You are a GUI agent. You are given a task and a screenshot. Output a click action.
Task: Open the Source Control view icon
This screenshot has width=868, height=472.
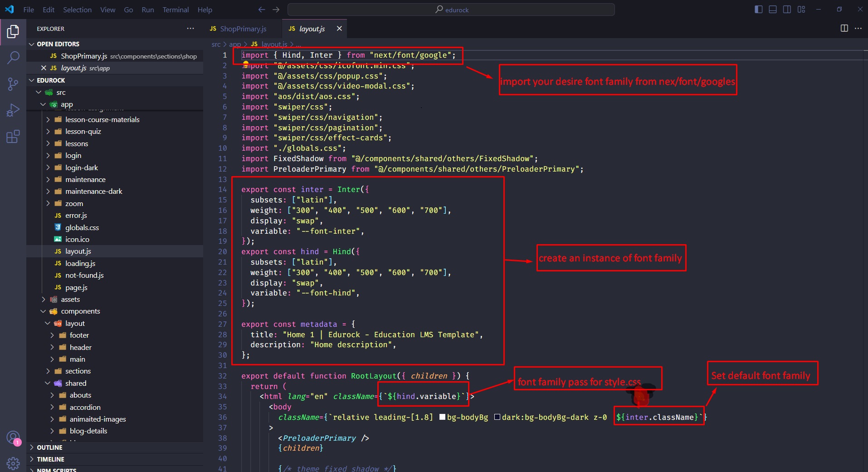pos(13,84)
